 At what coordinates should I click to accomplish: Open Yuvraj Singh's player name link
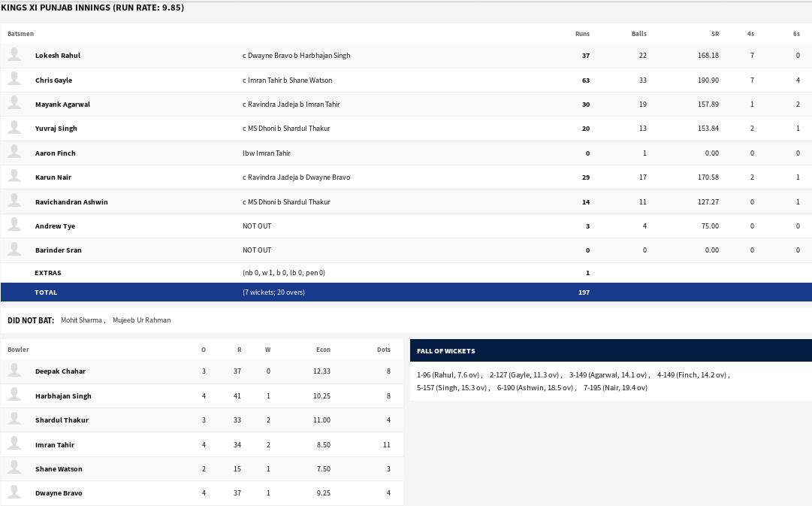56,129
